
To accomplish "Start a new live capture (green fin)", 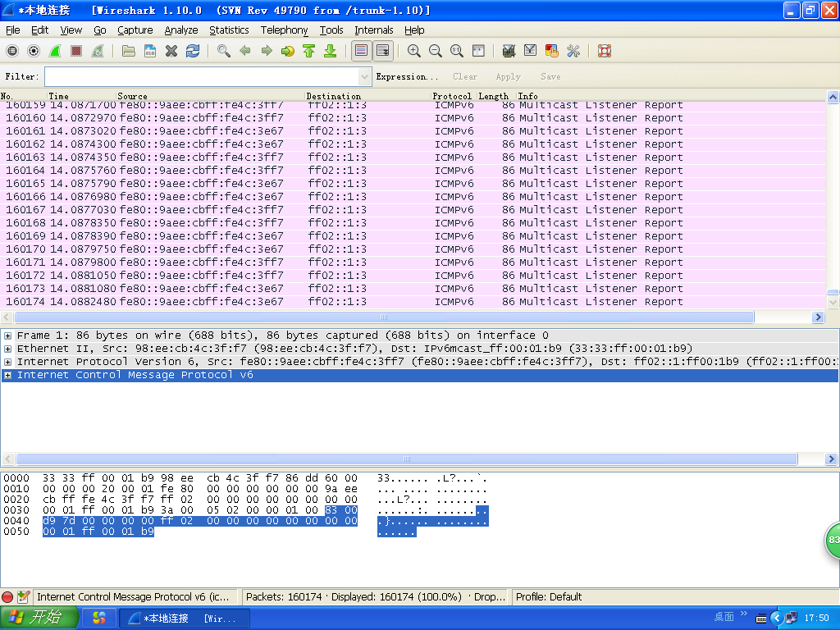I will (x=55, y=51).
